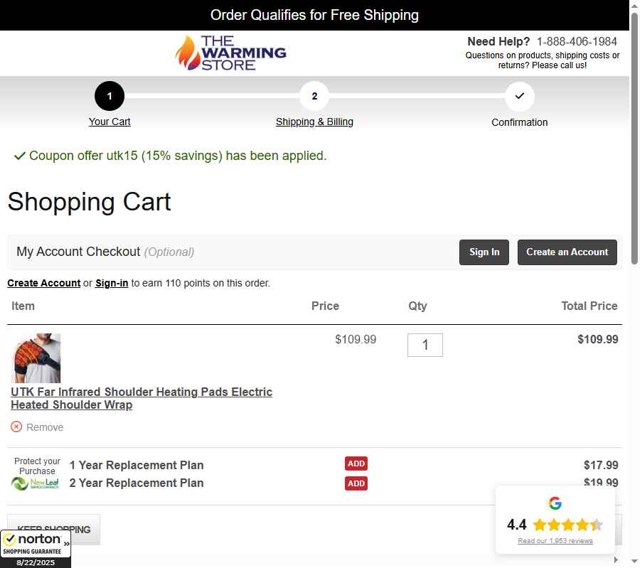
Task: Select step 1 Your Cart circle
Action: tap(109, 96)
